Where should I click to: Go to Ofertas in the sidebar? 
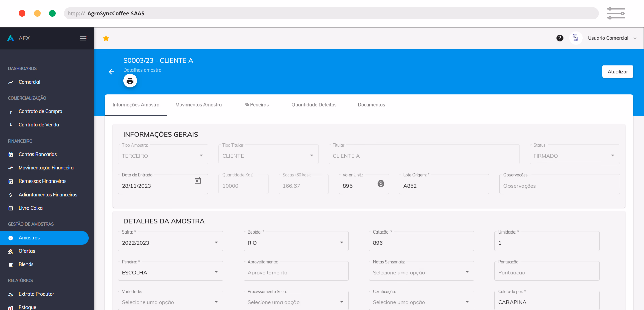click(27, 251)
